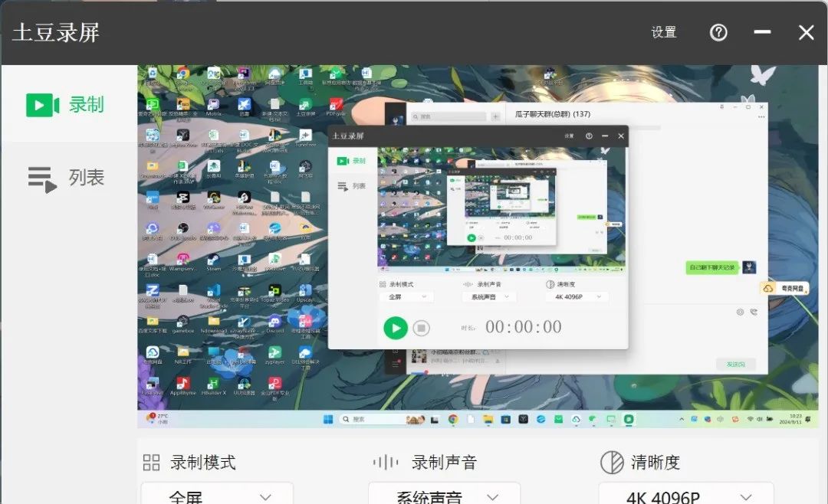
Task: Click the 录制声音 label
Action: point(444,463)
